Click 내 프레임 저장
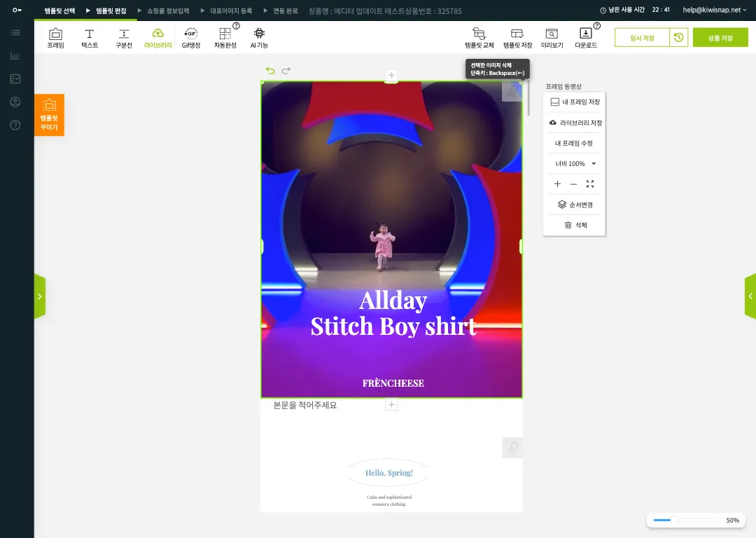 (575, 102)
